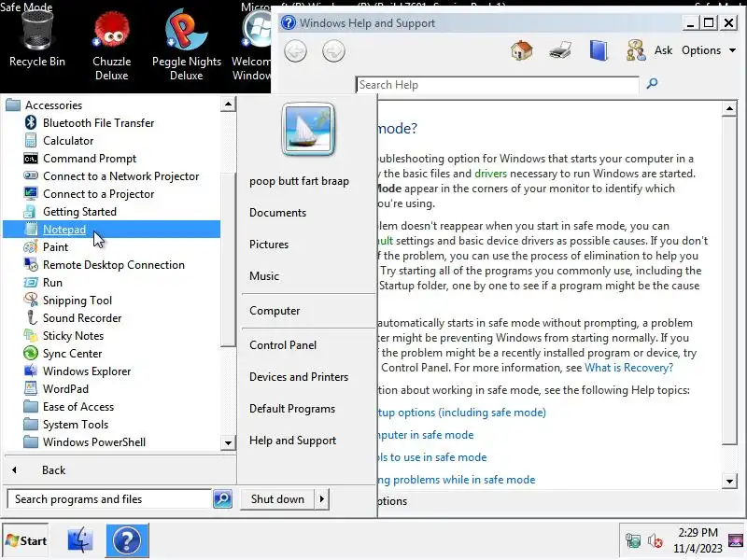The image size is (747, 560).
Task: Open Snipping Tool
Action: pyautogui.click(x=111, y=301)
